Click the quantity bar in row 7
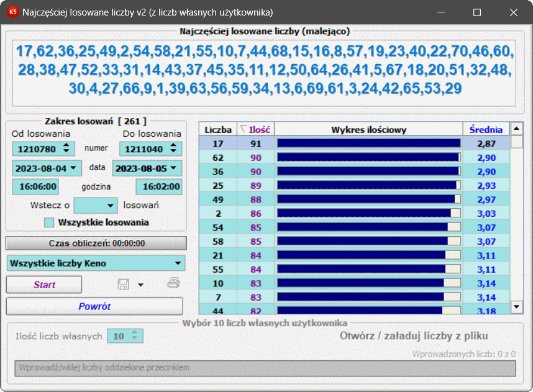The width and height of the screenshot is (533, 392). [369, 297]
